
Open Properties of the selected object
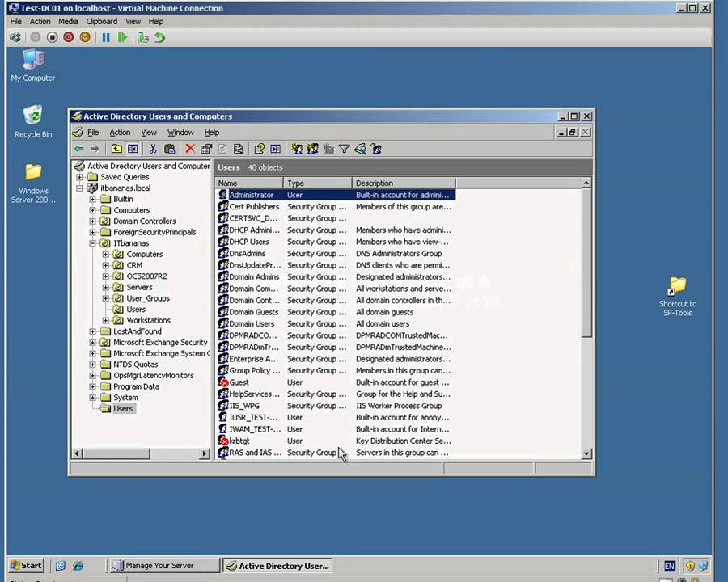pos(206,149)
